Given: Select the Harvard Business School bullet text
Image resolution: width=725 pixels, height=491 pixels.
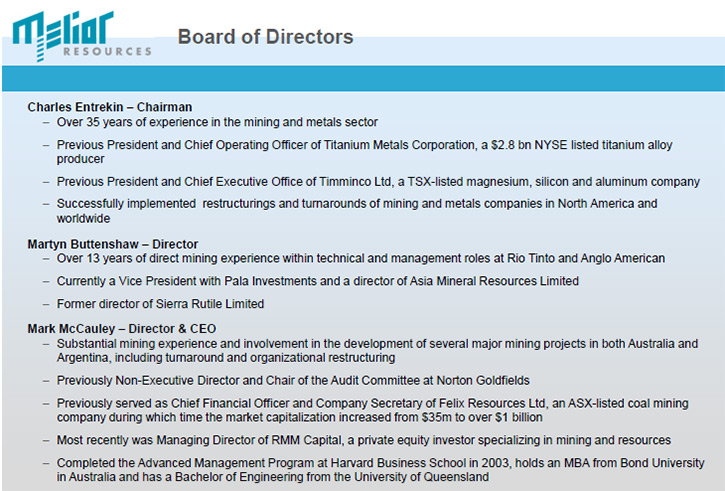Looking at the screenshot, I should click(x=381, y=470).
